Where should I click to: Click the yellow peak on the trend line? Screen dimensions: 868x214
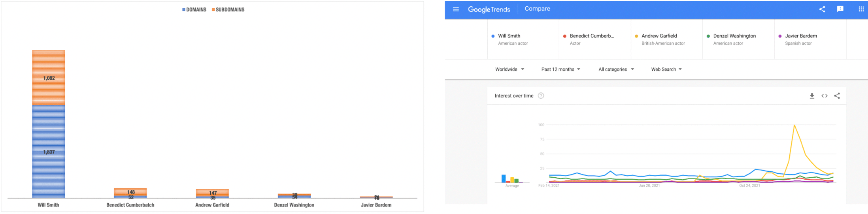click(794, 125)
